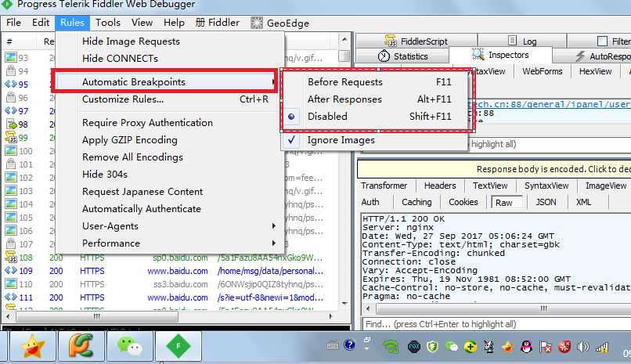The image size is (631, 364).
Task: Open the Help menu
Action: (174, 23)
